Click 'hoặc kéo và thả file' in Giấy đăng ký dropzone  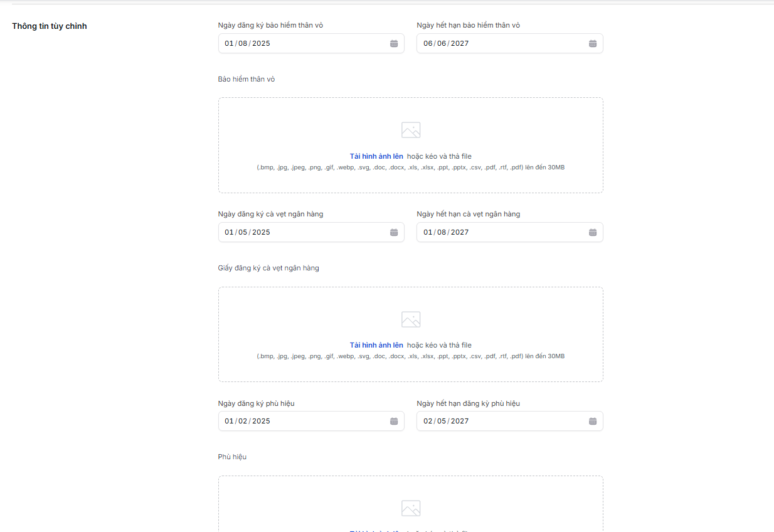click(x=439, y=345)
